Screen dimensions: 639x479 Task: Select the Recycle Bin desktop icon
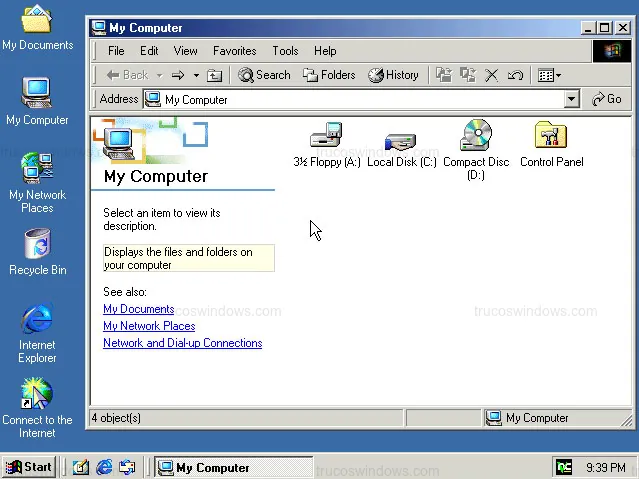tap(37, 246)
